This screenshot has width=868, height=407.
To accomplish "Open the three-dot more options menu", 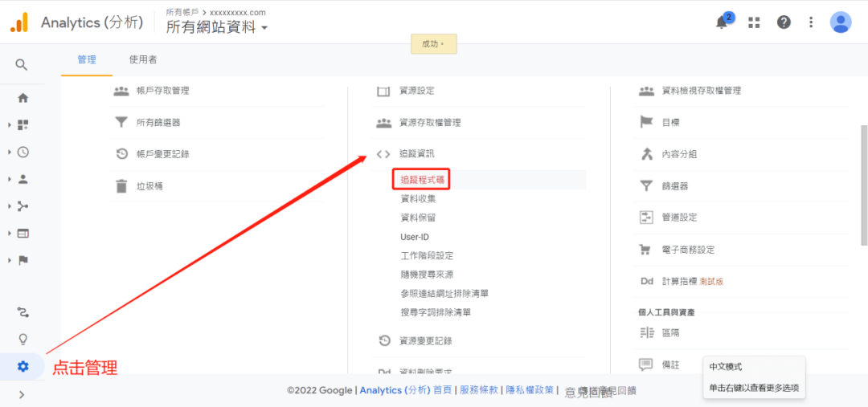I will [x=811, y=22].
